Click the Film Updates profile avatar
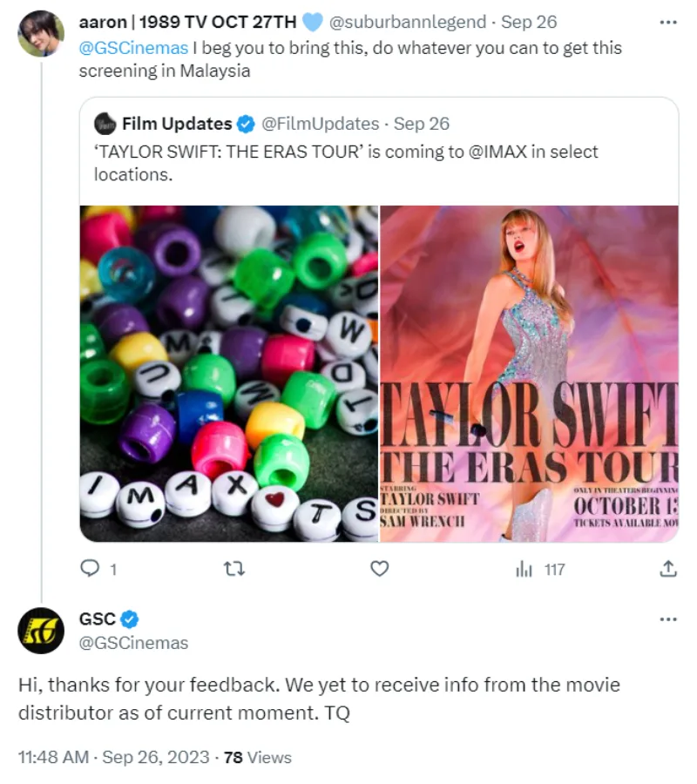Image resolution: width=697 pixels, height=784 pixels. pyautogui.click(x=105, y=124)
